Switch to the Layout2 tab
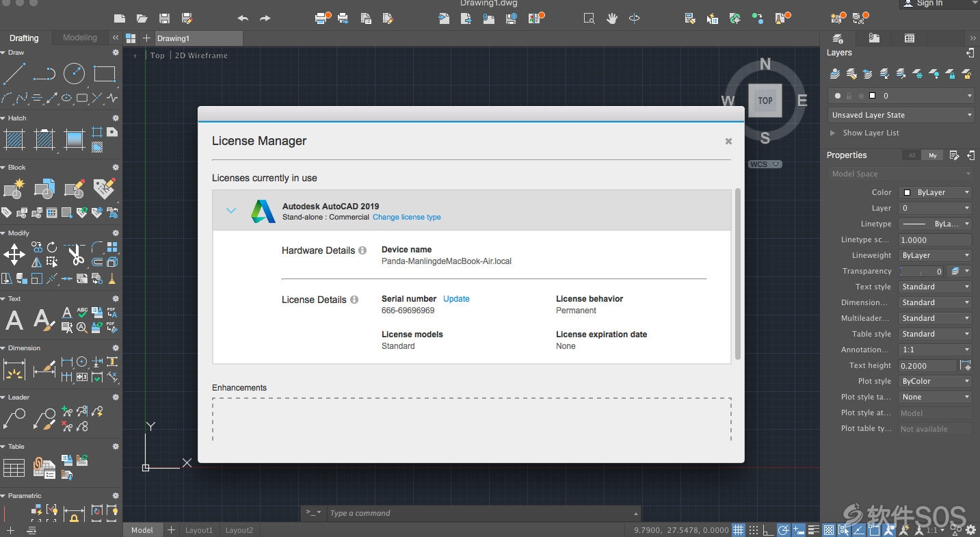Image resolution: width=980 pixels, height=537 pixels. [239, 530]
